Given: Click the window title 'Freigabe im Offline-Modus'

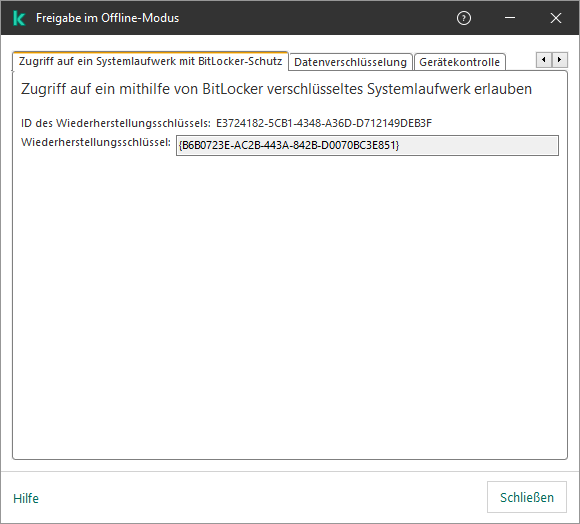Looking at the screenshot, I should [x=107, y=18].
